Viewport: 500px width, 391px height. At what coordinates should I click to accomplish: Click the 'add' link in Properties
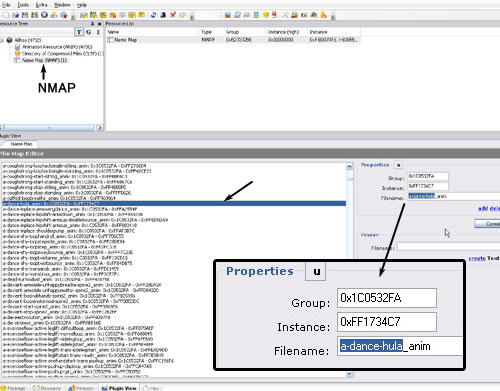(x=483, y=208)
